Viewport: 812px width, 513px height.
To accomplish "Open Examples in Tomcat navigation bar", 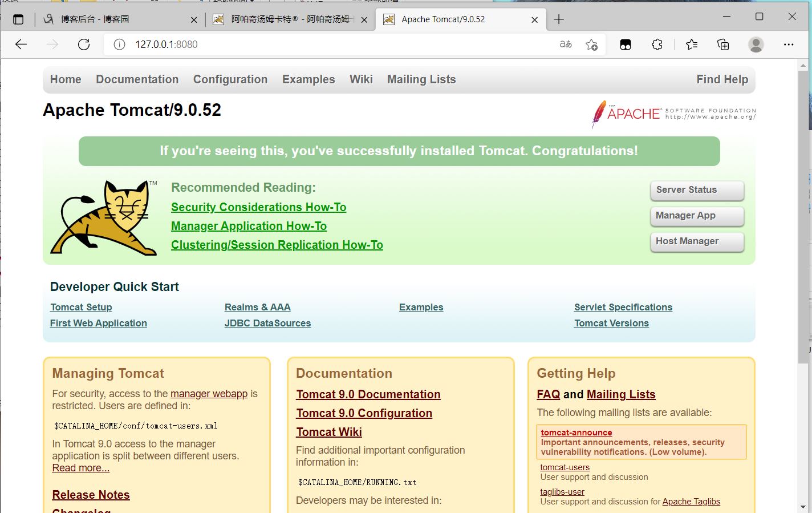I will tap(308, 79).
